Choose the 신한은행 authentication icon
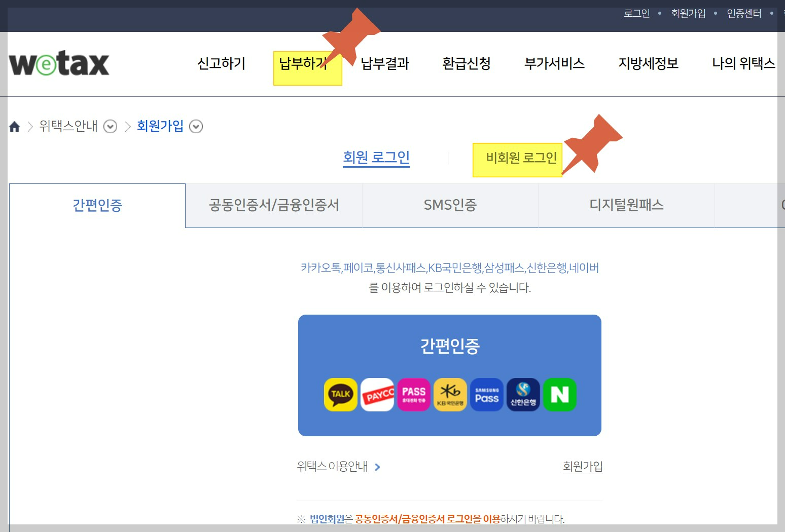 tap(523, 395)
